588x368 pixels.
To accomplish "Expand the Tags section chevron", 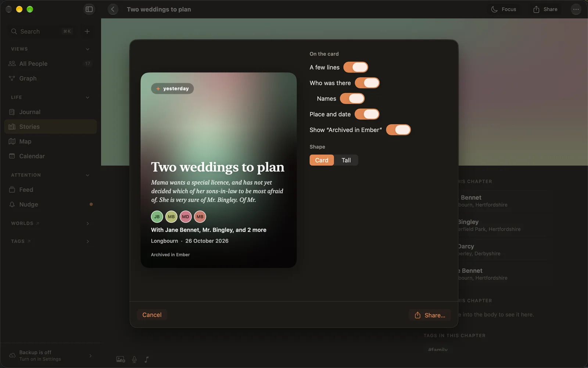I will [x=87, y=241].
